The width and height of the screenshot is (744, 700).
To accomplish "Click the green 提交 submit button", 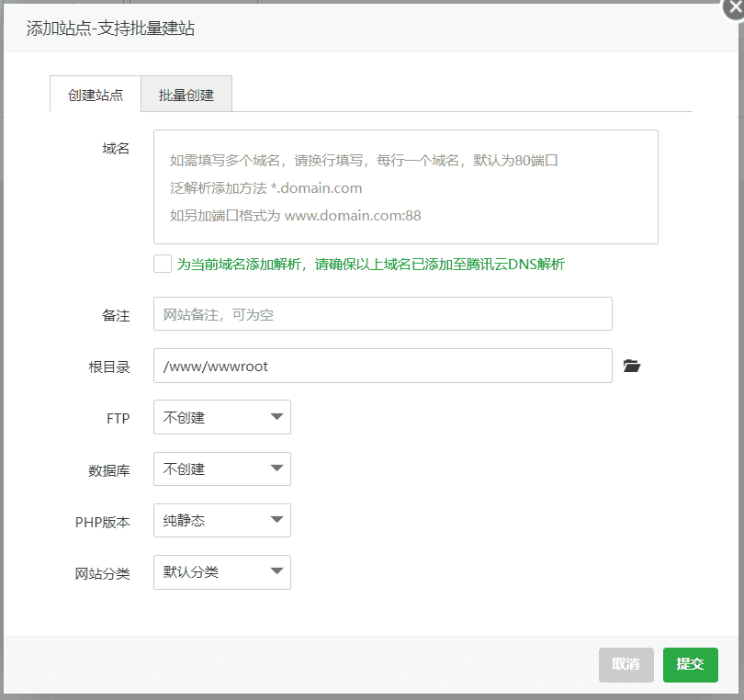I will [690, 664].
